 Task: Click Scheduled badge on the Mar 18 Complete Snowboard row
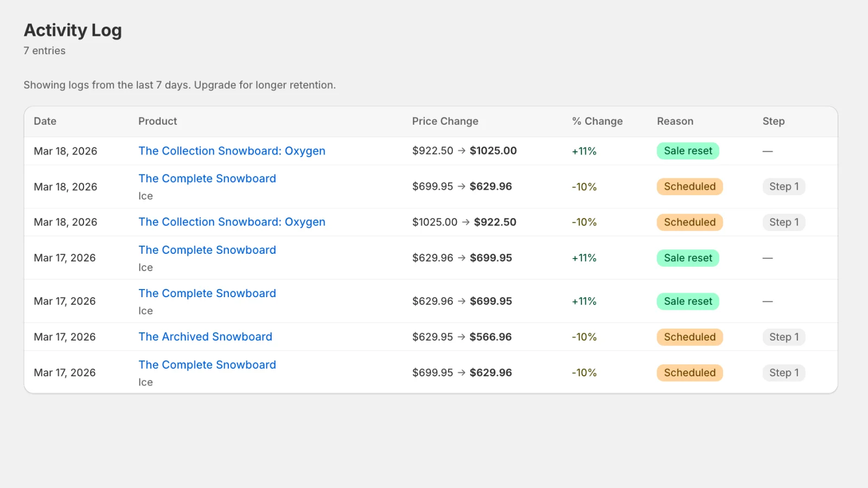pyautogui.click(x=690, y=187)
